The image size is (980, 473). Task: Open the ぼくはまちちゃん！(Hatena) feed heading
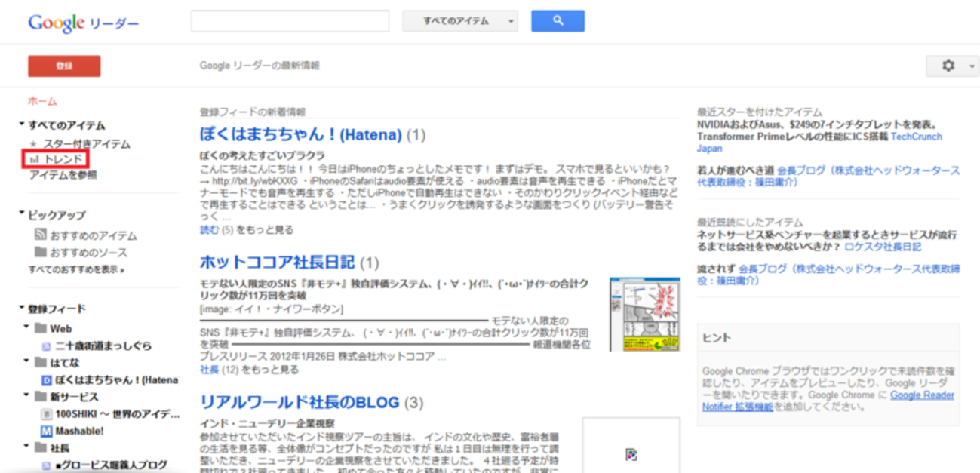[x=300, y=135]
